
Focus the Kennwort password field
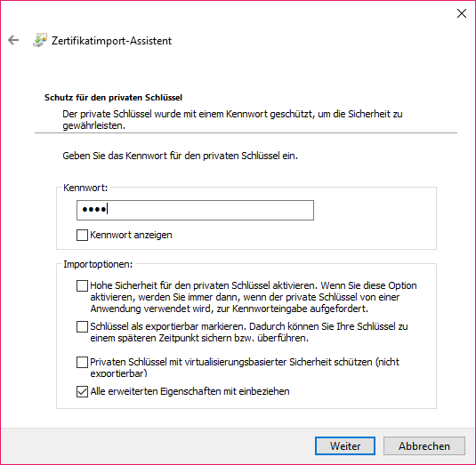(195, 210)
